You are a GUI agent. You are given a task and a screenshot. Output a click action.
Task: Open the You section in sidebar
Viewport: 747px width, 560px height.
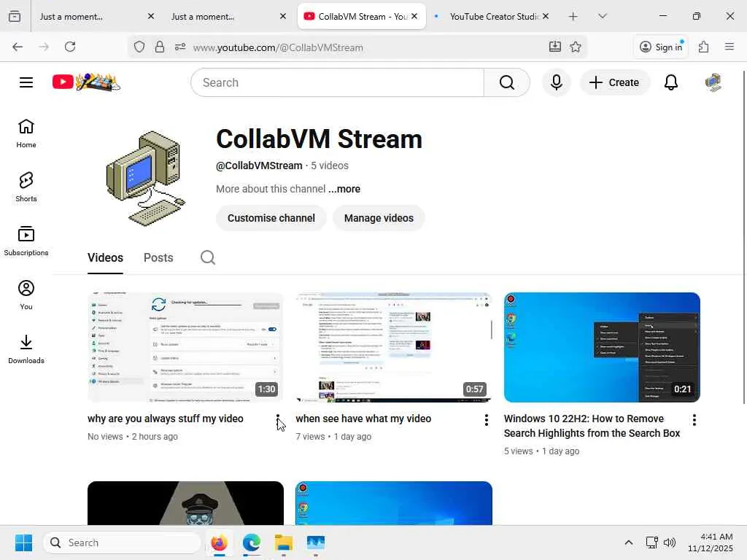(26, 295)
